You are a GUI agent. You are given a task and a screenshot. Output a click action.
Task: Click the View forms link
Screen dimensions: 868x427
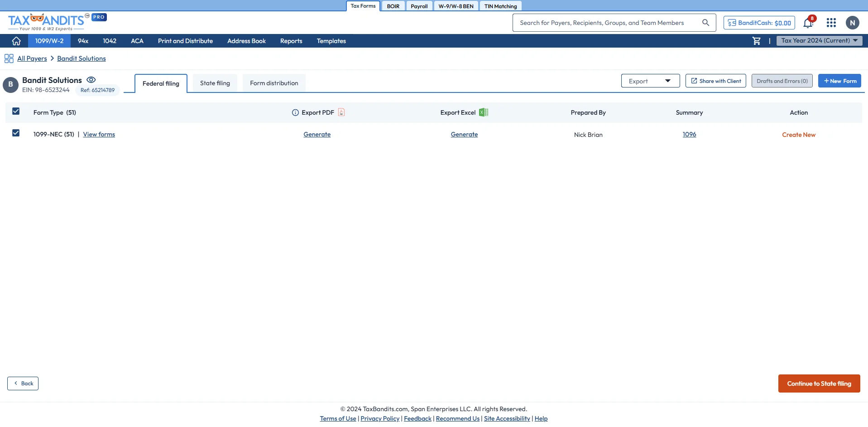pos(99,134)
